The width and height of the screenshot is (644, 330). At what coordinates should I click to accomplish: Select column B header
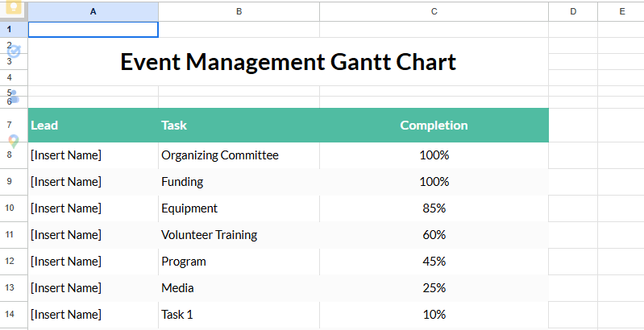coord(239,11)
